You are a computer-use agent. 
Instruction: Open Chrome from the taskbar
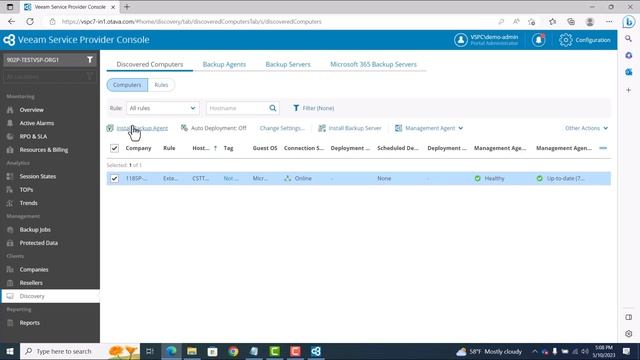[233, 351]
